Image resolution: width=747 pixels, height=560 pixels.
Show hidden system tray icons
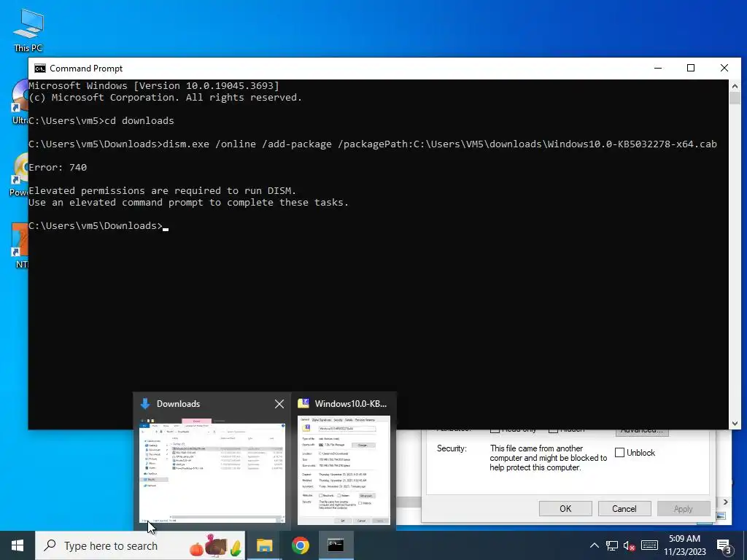pos(594,545)
